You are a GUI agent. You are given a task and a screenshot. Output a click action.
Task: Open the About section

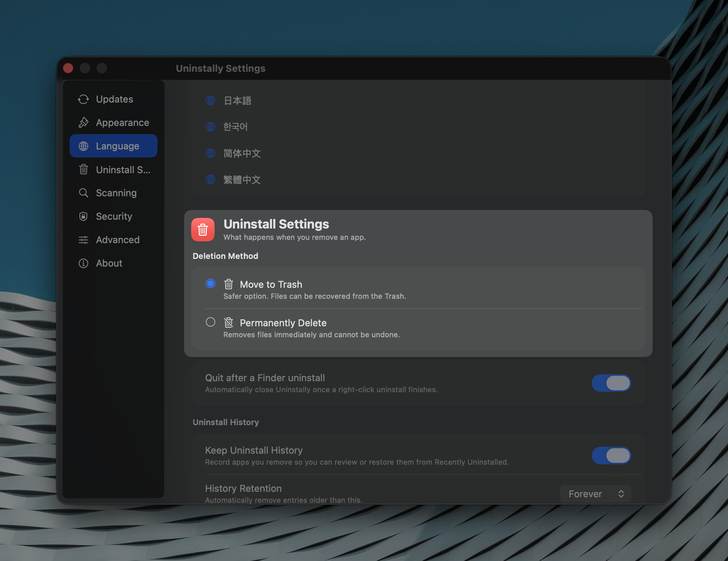114,263
